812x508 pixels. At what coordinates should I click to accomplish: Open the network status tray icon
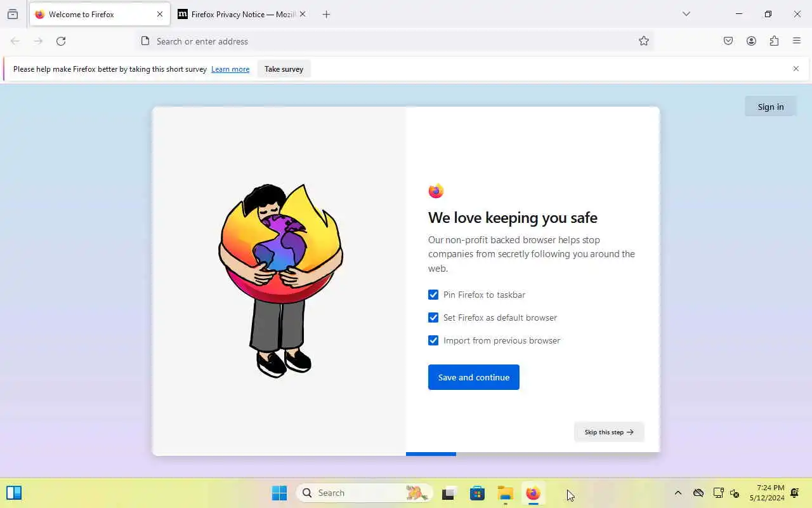pos(718,493)
